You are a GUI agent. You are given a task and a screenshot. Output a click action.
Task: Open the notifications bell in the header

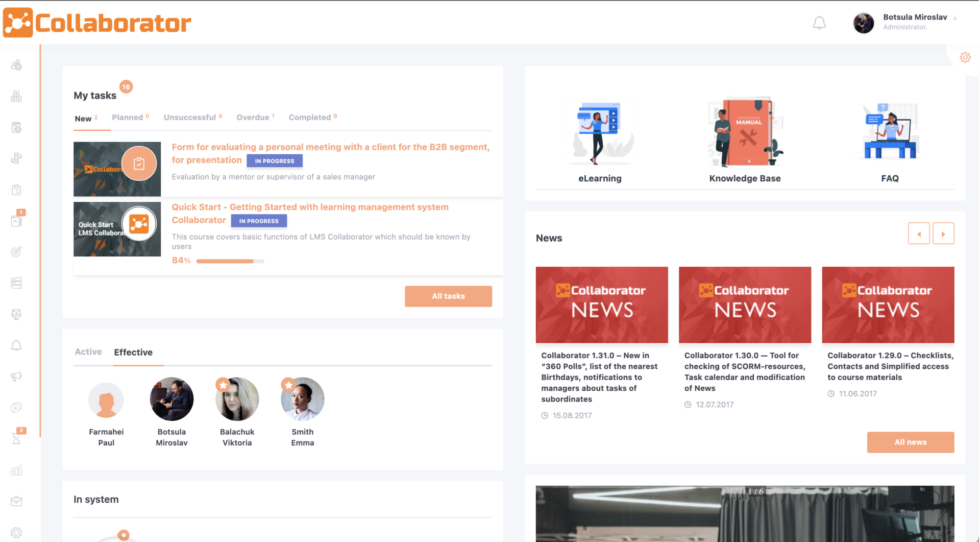pyautogui.click(x=819, y=23)
